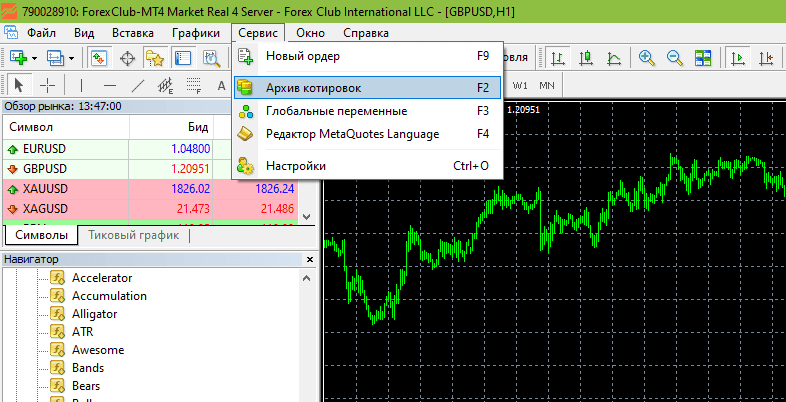Open the Файл menu

click(x=42, y=33)
